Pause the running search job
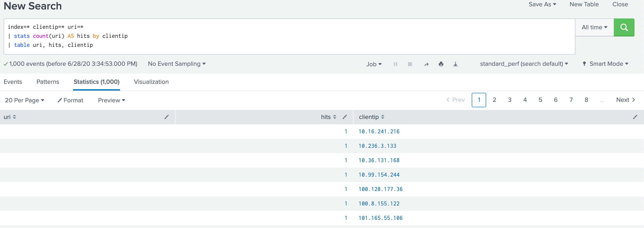Viewport: 644px width, 228px height. [x=395, y=64]
